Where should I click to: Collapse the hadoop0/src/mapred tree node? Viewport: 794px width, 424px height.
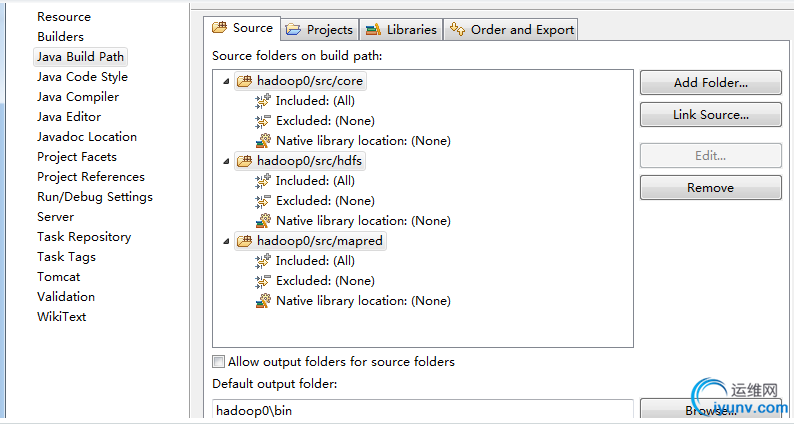click(226, 241)
